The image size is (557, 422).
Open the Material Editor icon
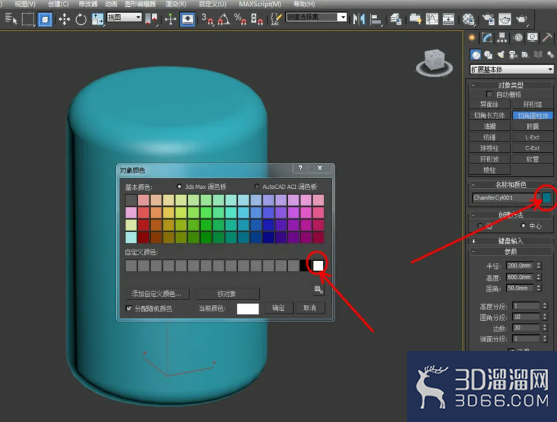point(469,19)
